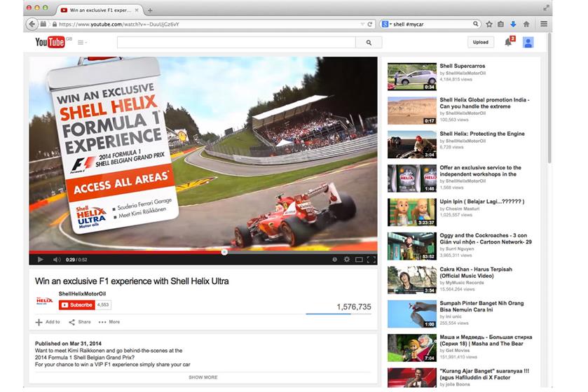The height and width of the screenshot is (392, 588).
Task: Click the like ratio bar under view count
Action: click(x=339, y=314)
